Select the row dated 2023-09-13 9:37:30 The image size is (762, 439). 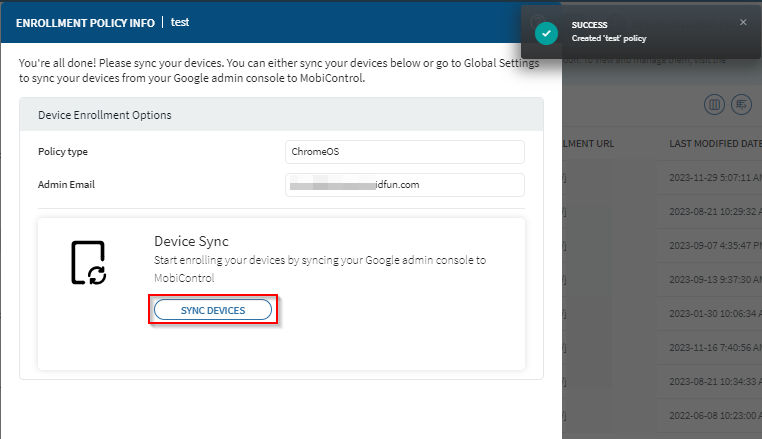tap(714, 280)
